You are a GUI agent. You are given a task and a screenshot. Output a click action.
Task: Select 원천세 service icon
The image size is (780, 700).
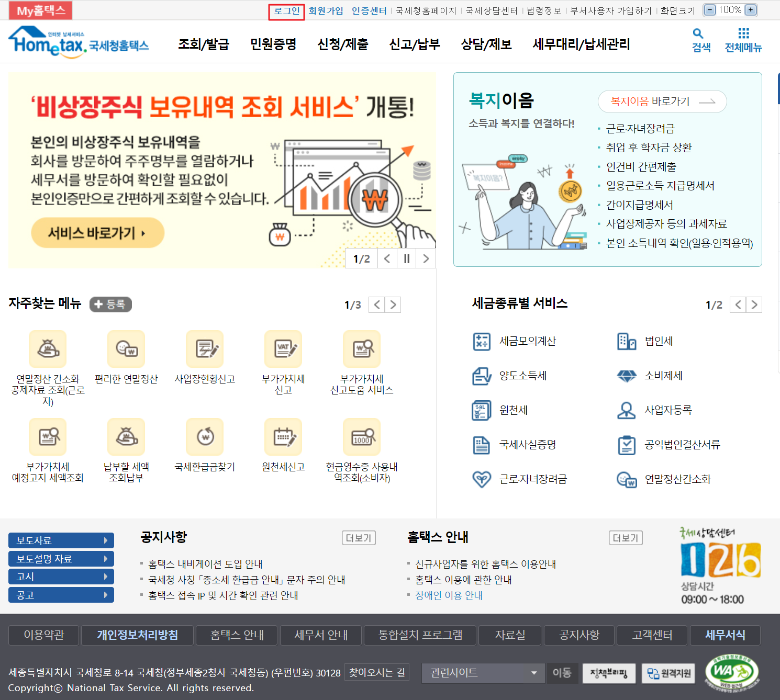(x=482, y=410)
